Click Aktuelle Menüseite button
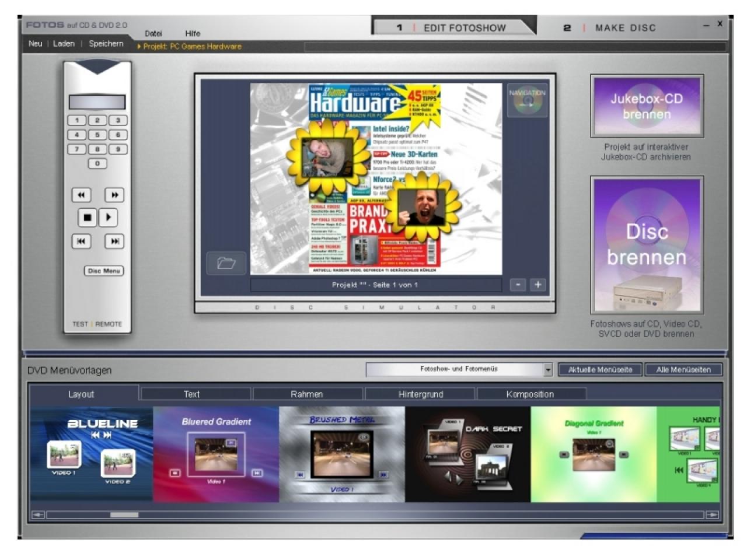 [x=601, y=370]
